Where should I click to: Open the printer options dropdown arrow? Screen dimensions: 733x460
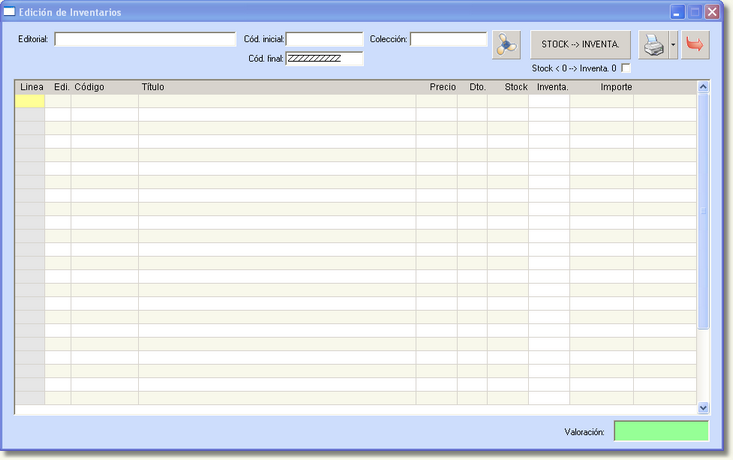click(x=673, y=45)
